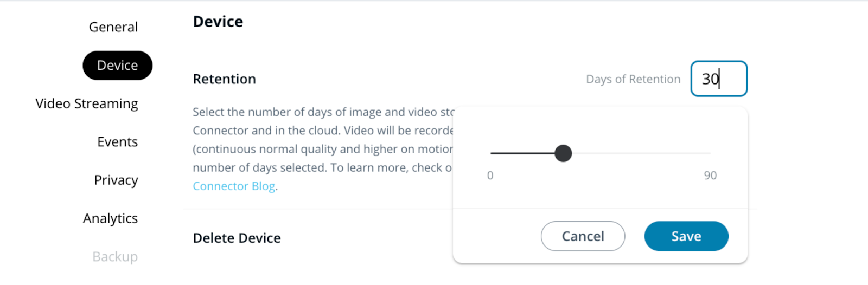Screen dimensions: 868x285
Task: Click the Delete Device heading
Action: [x=237, y=238]
